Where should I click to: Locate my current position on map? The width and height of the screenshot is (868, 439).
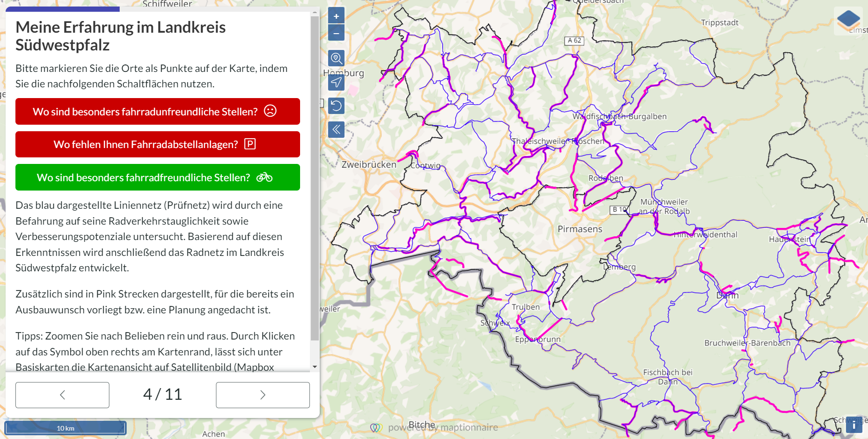coord(336,83)
